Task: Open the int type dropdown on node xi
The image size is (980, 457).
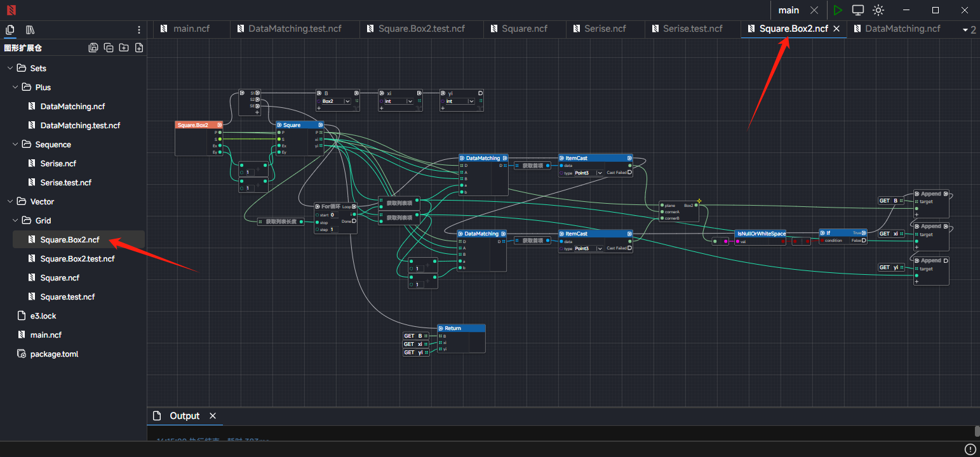Action: (x=410, y=102)
